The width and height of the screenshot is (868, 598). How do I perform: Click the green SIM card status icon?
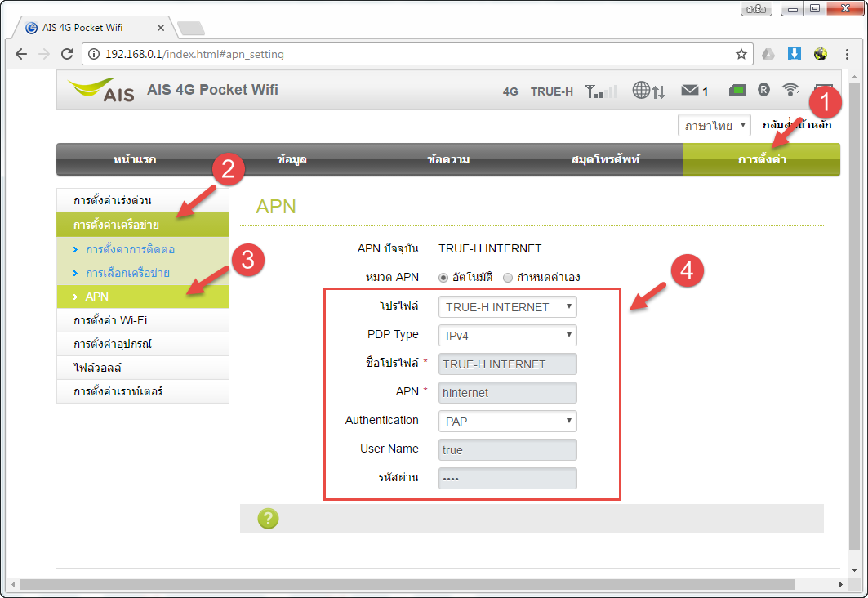coord(737,90)
